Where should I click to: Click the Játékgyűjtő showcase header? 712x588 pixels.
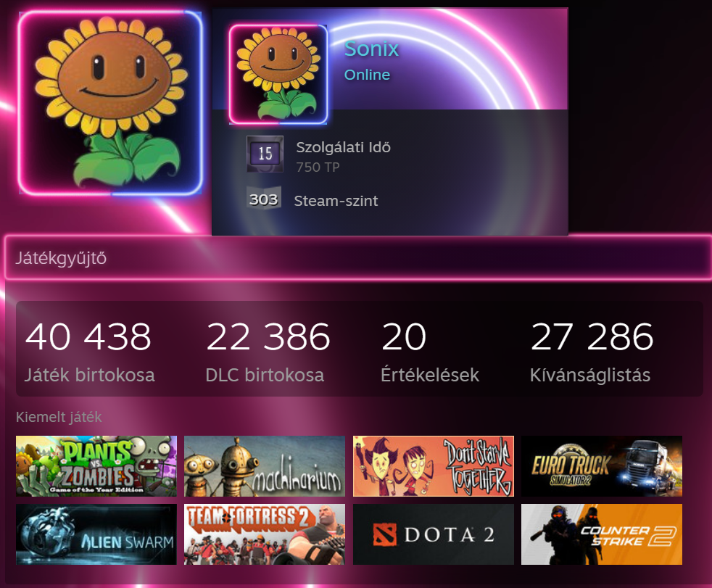pyautogui.click(x=358, y=257)
